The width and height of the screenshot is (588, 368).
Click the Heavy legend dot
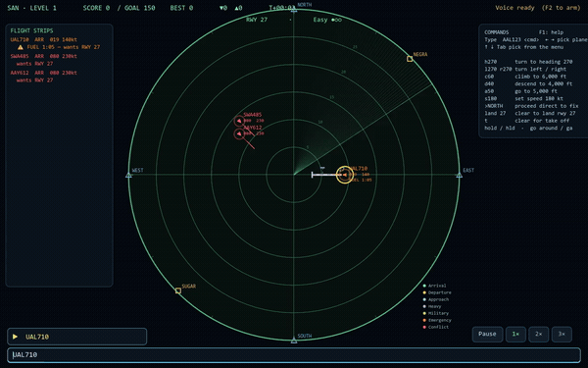pos(424,306)
